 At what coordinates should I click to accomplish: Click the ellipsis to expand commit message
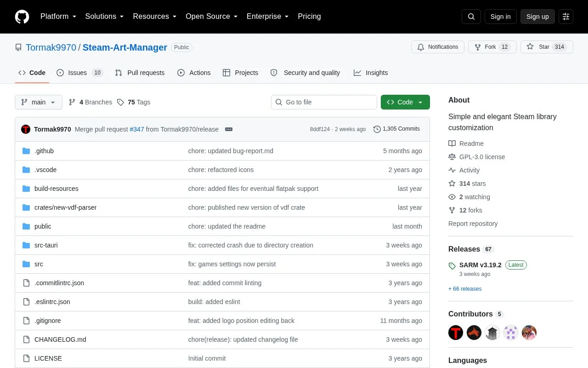(229, 129)
